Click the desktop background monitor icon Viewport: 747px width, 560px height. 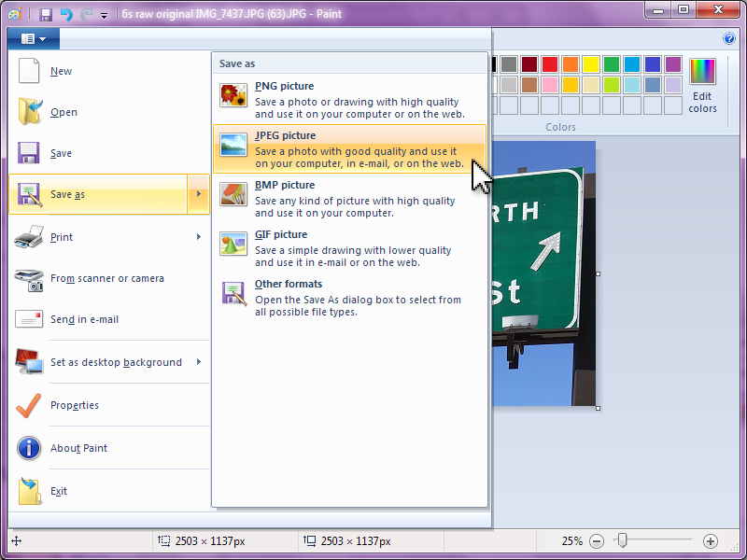click(x=29, y=361)
